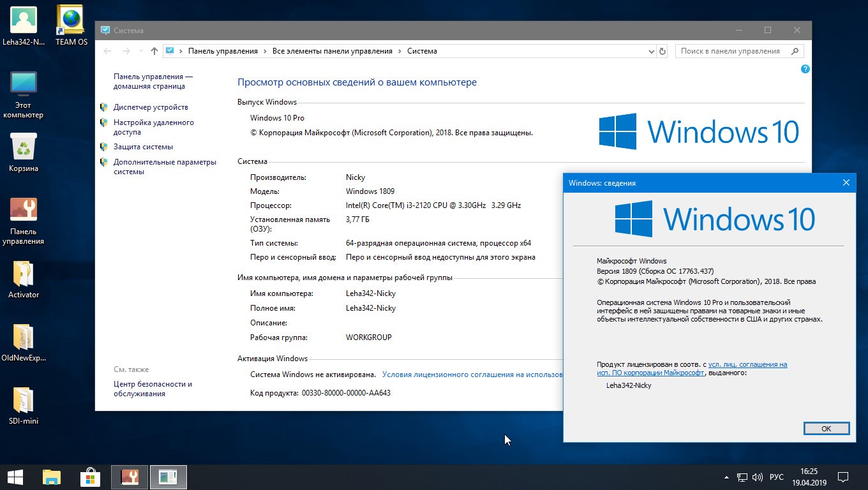Expand the address bar history dropdown

click(x=651, y=51)
